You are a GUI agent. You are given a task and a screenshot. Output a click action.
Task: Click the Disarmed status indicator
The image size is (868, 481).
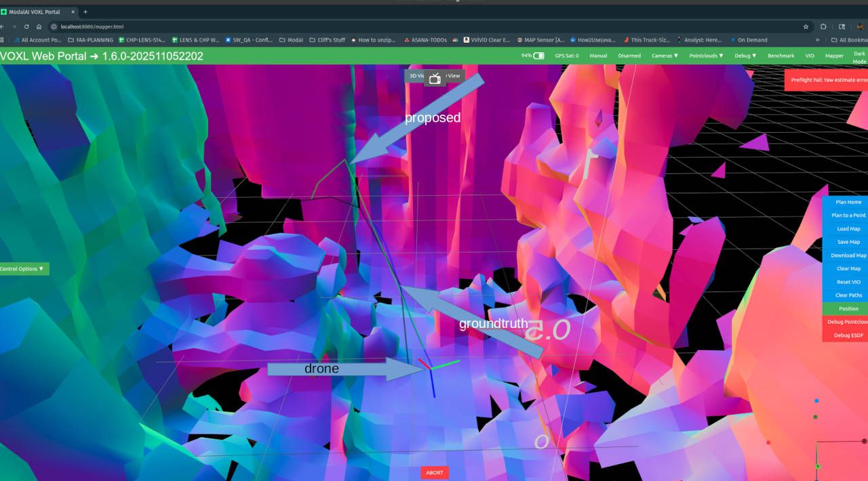(629, 56)
